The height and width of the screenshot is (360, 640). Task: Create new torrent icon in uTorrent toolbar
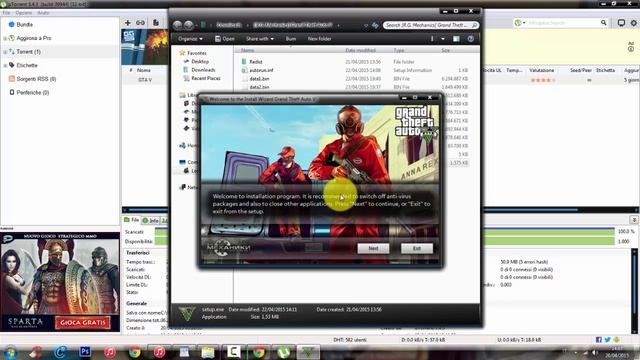156,23
